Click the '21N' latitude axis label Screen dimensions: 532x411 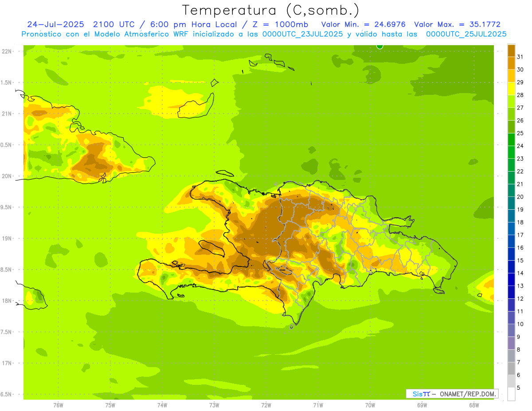(7, 114)
